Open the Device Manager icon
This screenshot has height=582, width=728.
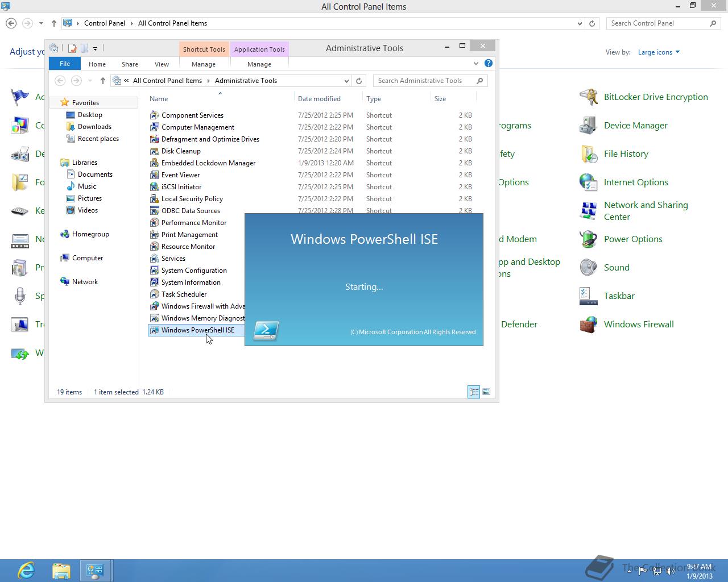[x=588, y=126]
